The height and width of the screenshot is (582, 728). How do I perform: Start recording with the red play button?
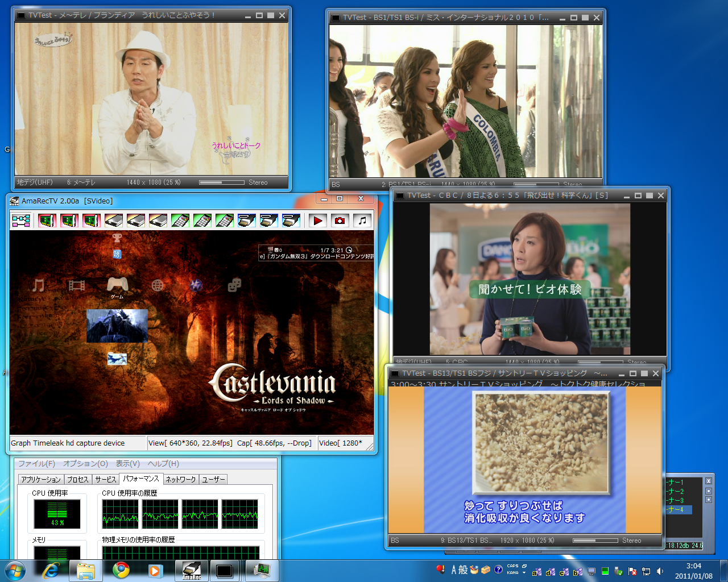[318, 221]
